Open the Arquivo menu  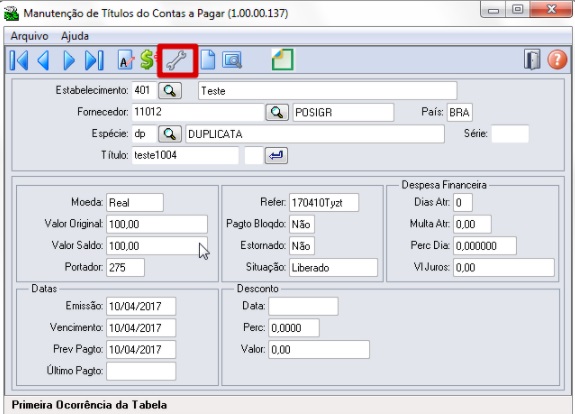[29, 36]
